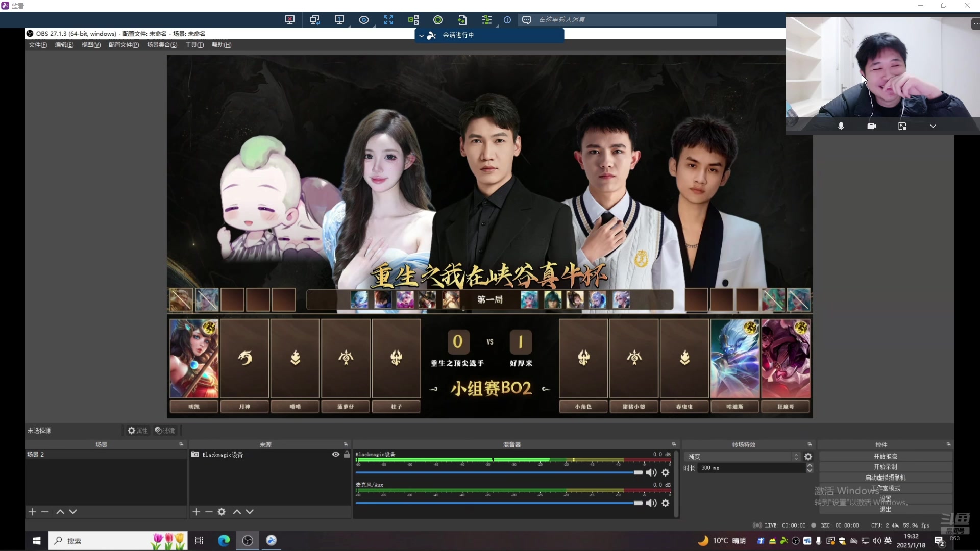Add a new scene with the plus icon
This screenshot has height=551, width=980.
click(x=32, y=512)
